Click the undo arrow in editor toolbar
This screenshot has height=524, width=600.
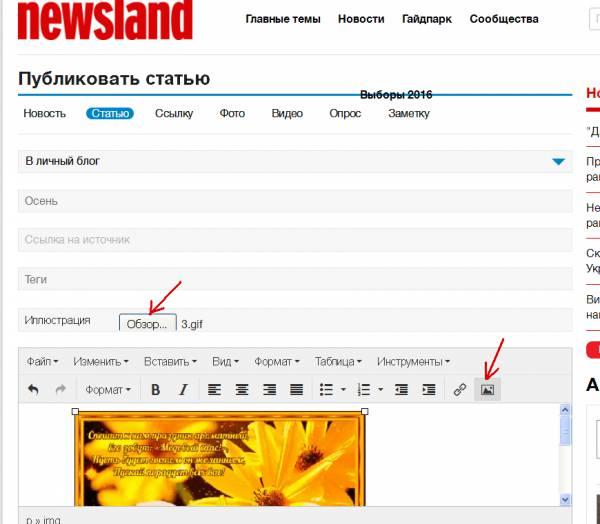pos(33,390)
